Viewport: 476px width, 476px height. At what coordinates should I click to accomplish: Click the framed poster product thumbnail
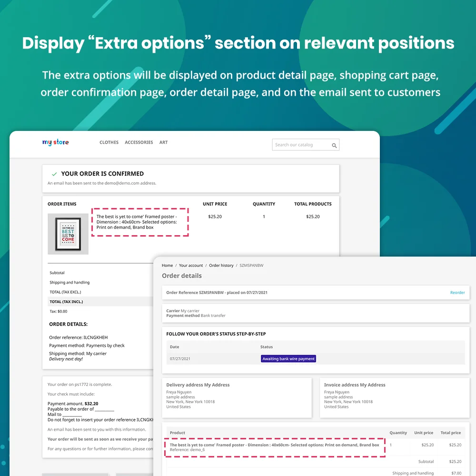[x=68, y=233]
